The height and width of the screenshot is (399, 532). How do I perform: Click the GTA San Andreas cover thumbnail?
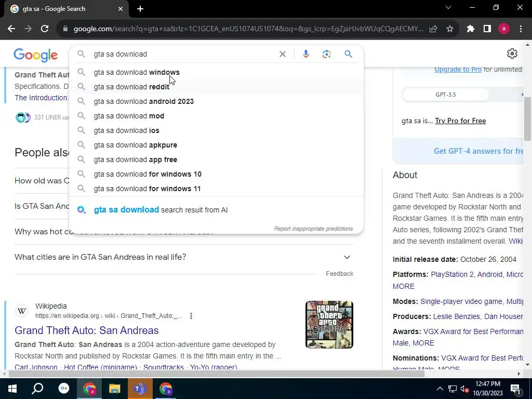tap(329, 325)
